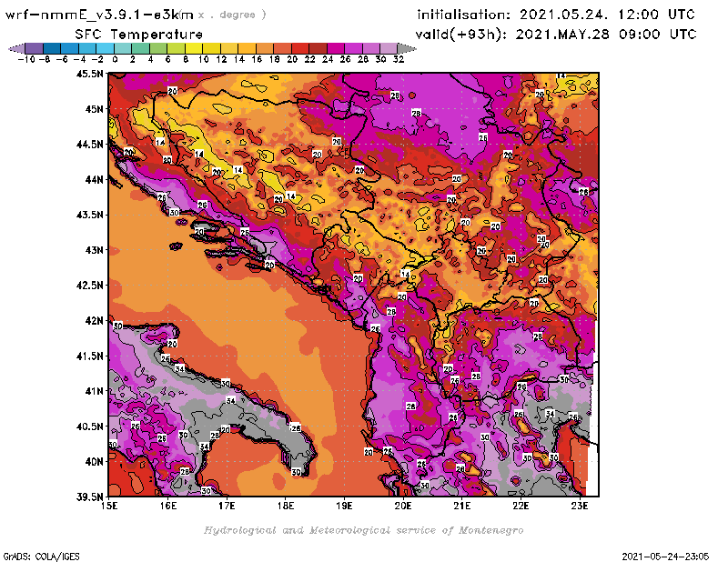
Task: Click the magenta 24 to 26 colorbar swatch
Action: (335, 48)
